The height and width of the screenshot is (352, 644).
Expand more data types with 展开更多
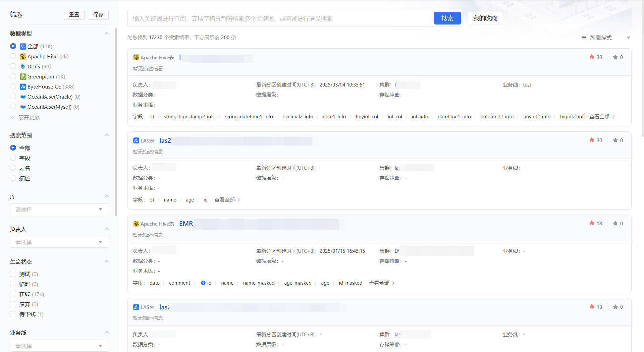[25, 118]
